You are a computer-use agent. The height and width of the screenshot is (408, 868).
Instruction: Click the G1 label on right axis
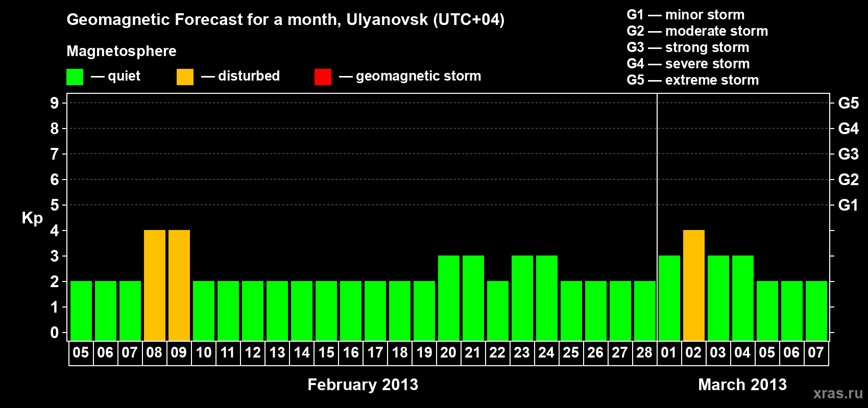(x=849, y=205)
